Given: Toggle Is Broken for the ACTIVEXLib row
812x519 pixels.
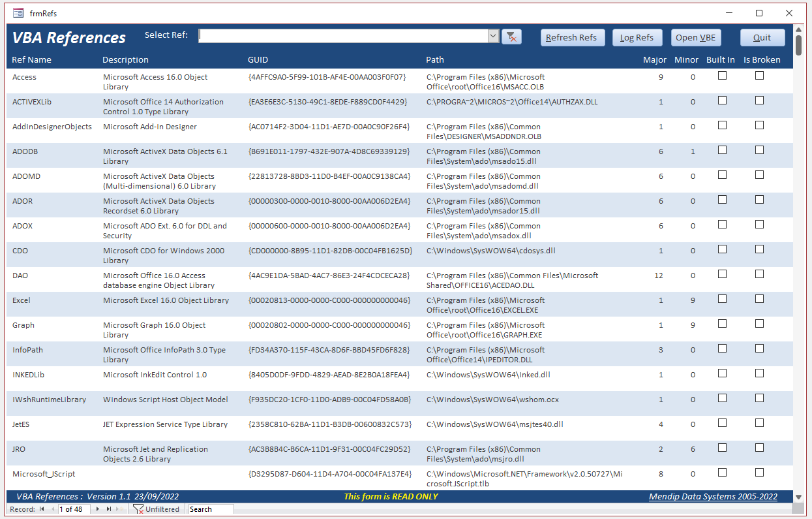Looking at the screenshot, I should pyautogui.click(x=759, y=101).
